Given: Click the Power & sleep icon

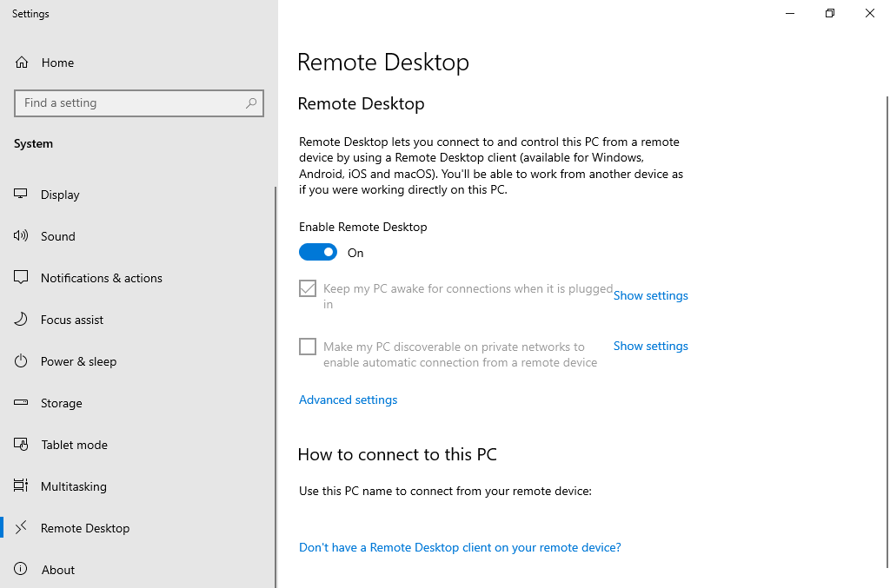Looking at the screenshot, I should coord(21,361).
